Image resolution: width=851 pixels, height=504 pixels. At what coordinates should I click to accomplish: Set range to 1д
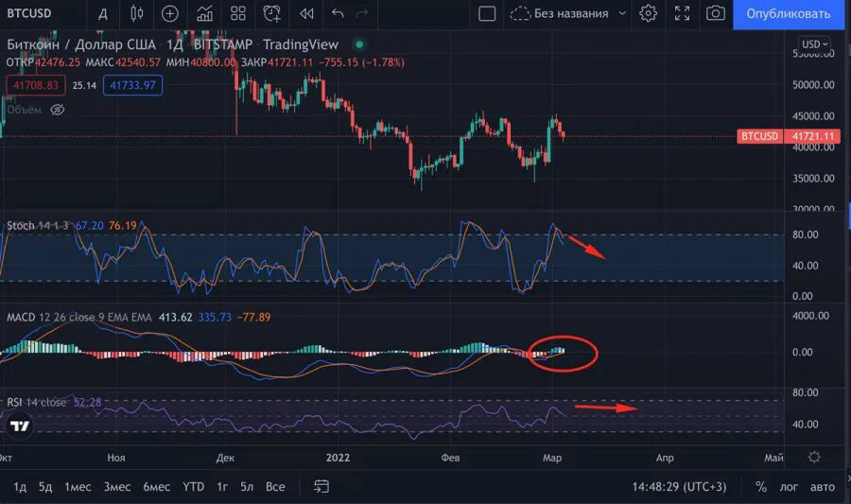click(20, 487)
